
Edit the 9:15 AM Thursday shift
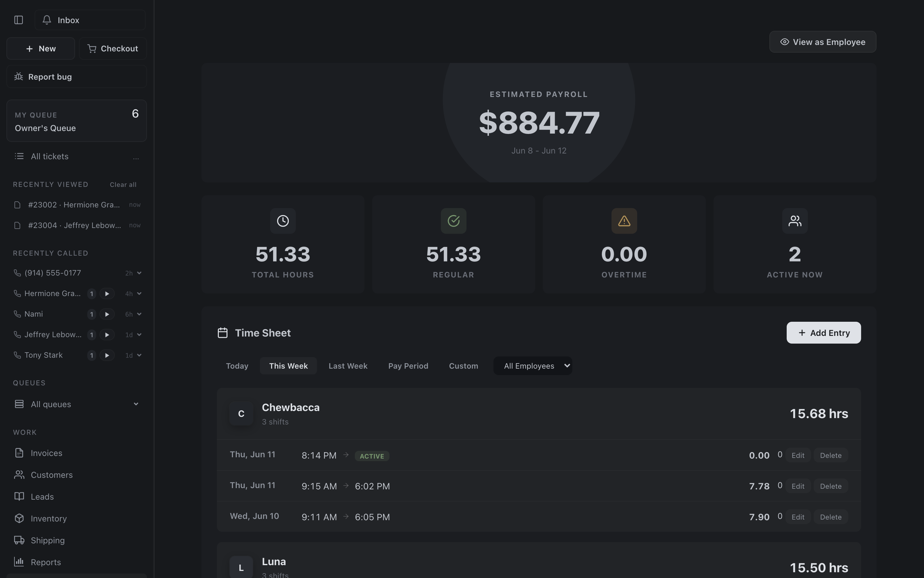point(798,486)
